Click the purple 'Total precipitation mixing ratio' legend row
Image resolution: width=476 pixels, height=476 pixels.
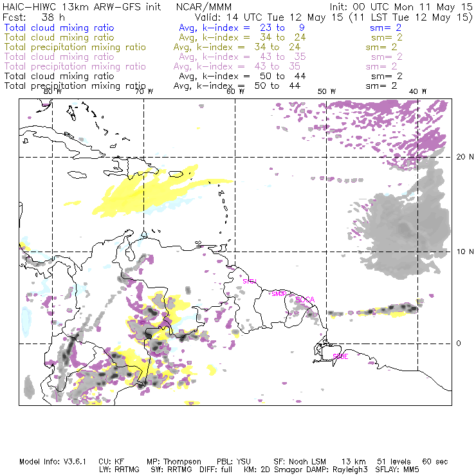point(201,66)
